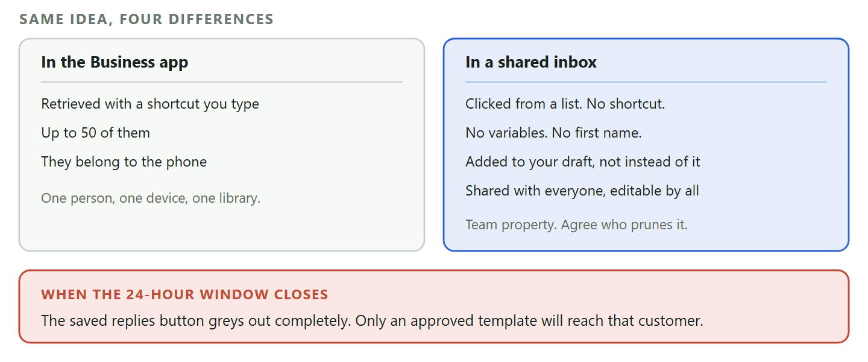Click the red-bordered warning box
Image resolution: width=868 pixels, height=362 pixels.
pos(434,306)
